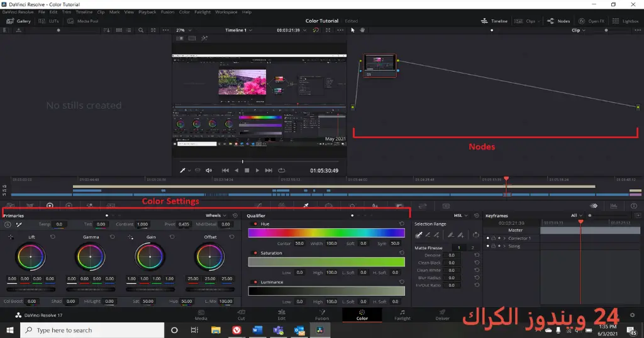Reset the Offset color wheel
Viewport: 644px width, 338px height.
(x=231, y=237)
